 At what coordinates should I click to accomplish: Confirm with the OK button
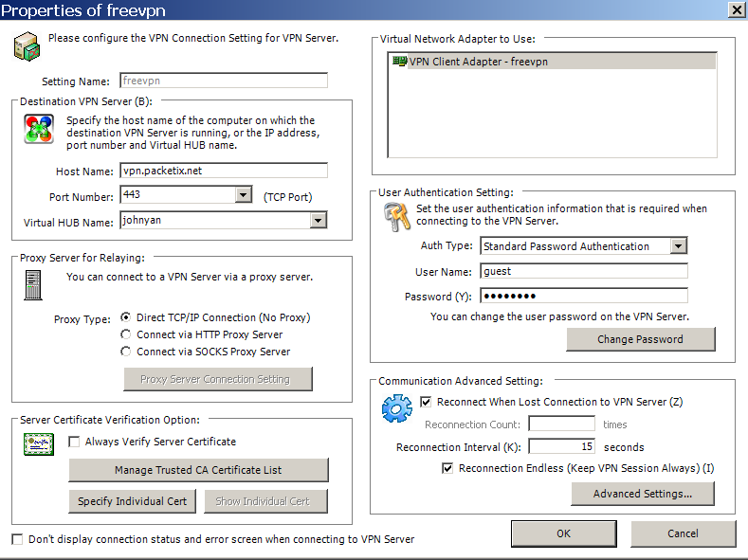(564, 533)
